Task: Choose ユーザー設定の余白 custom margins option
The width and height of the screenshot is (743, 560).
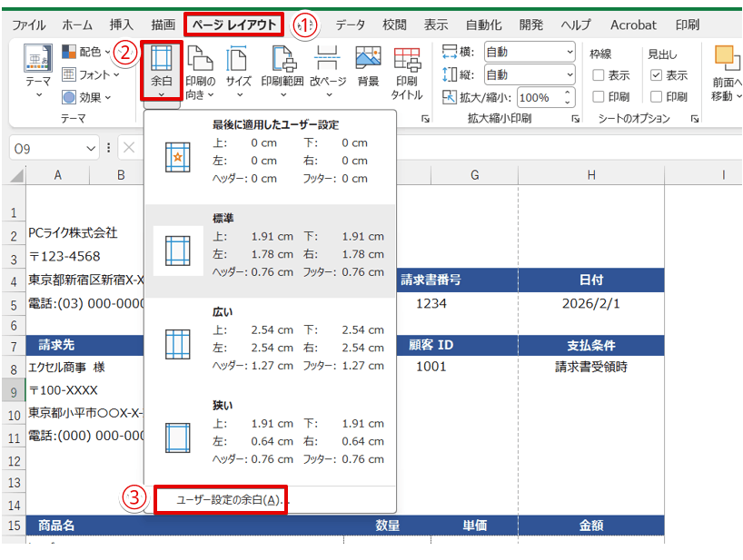Action: [221, 500]
